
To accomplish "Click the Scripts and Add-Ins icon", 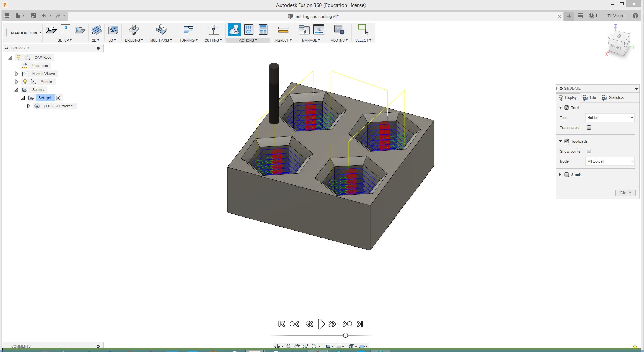I will (x=339, y=30).
